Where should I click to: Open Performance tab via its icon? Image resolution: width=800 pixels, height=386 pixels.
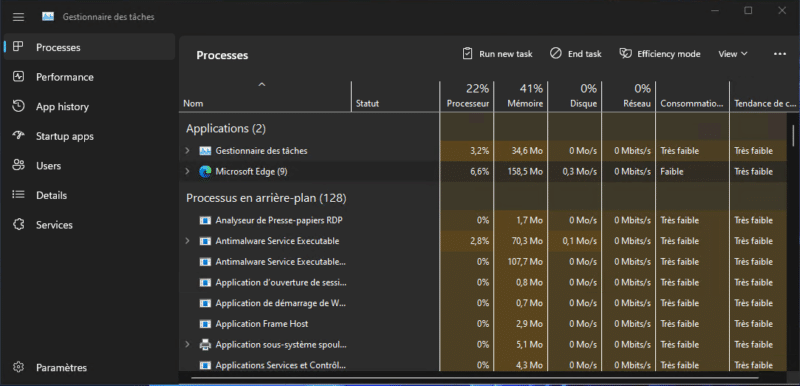point(18,76)
